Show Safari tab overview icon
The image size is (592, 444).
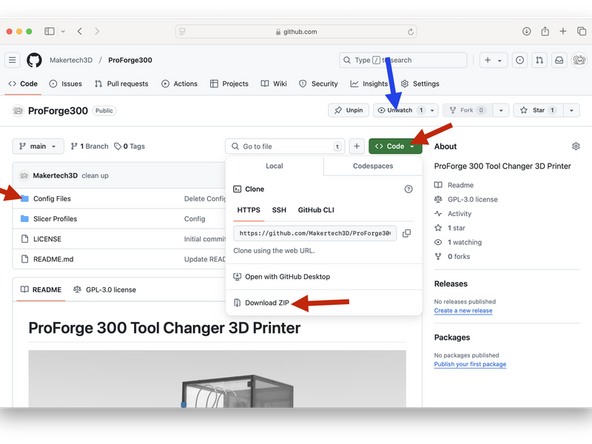(581, 31)
